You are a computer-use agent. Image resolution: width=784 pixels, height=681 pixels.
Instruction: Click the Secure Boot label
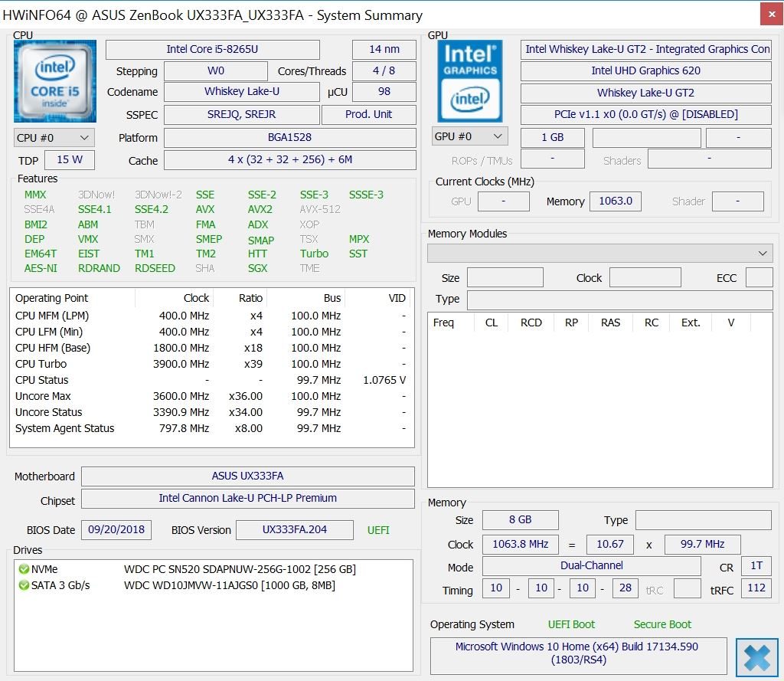[x=662, y=624]
